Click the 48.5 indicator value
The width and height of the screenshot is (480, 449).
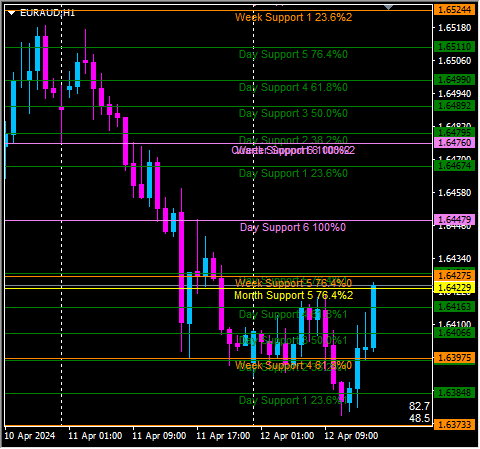point(419,418)
